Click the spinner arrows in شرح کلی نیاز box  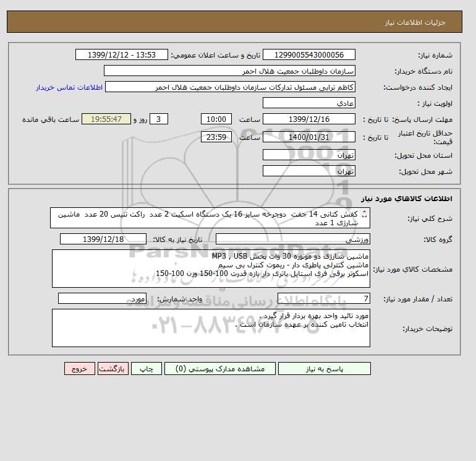(365, 215)
